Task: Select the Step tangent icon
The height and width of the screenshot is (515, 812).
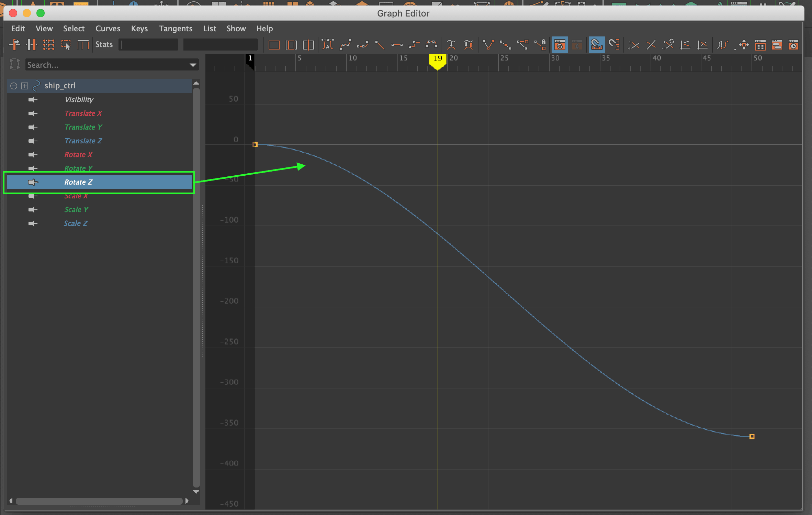Action: [414, 45]
